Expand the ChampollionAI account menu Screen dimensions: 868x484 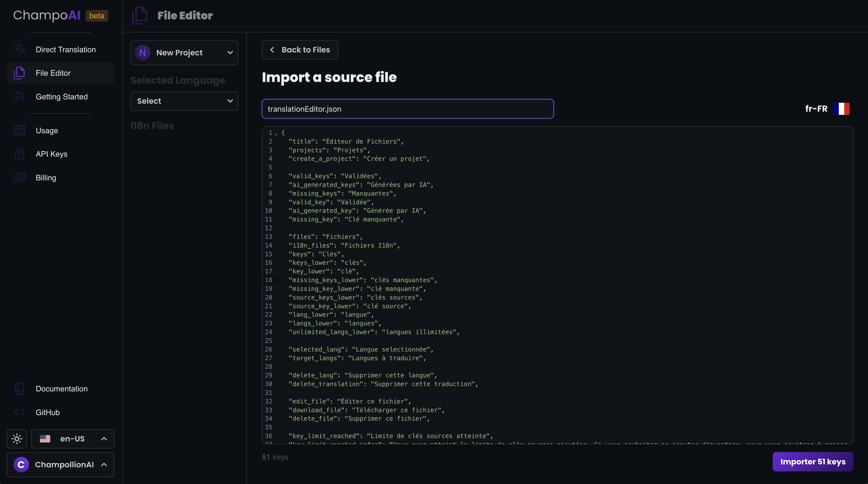(x=61, y=464)
